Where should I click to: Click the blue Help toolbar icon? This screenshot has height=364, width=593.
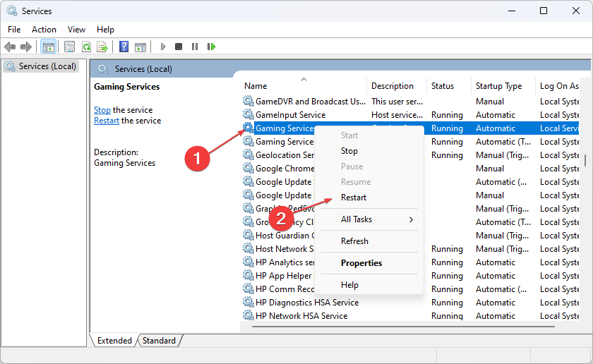click(x=124, y=47)
